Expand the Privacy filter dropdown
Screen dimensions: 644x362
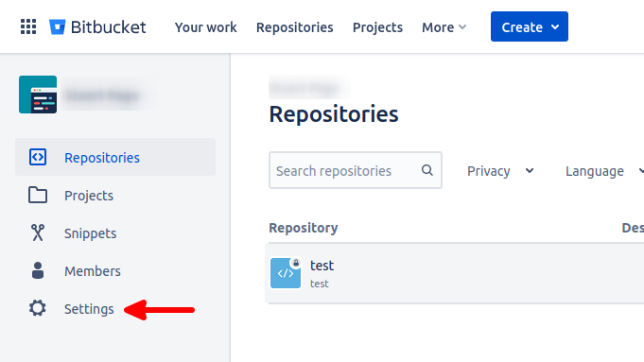coord(500,171)
